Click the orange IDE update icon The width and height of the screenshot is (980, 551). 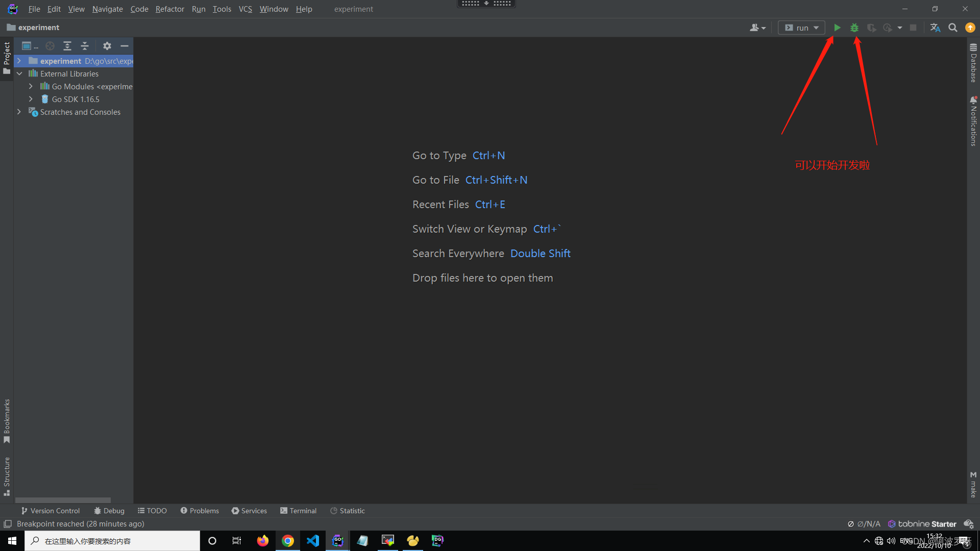(970, 28)
